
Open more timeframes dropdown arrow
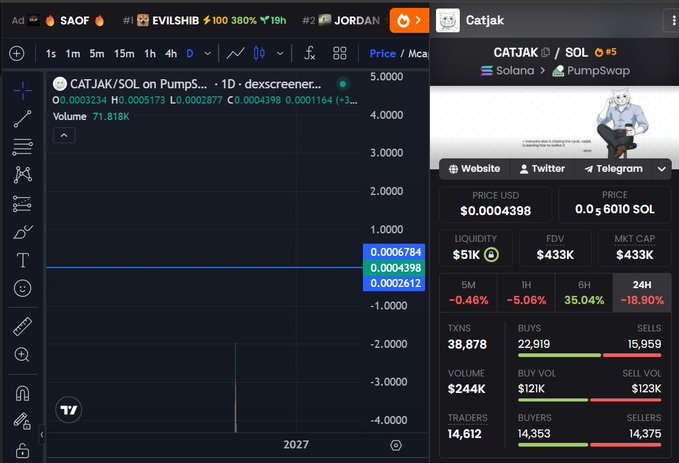pos(207,53)
